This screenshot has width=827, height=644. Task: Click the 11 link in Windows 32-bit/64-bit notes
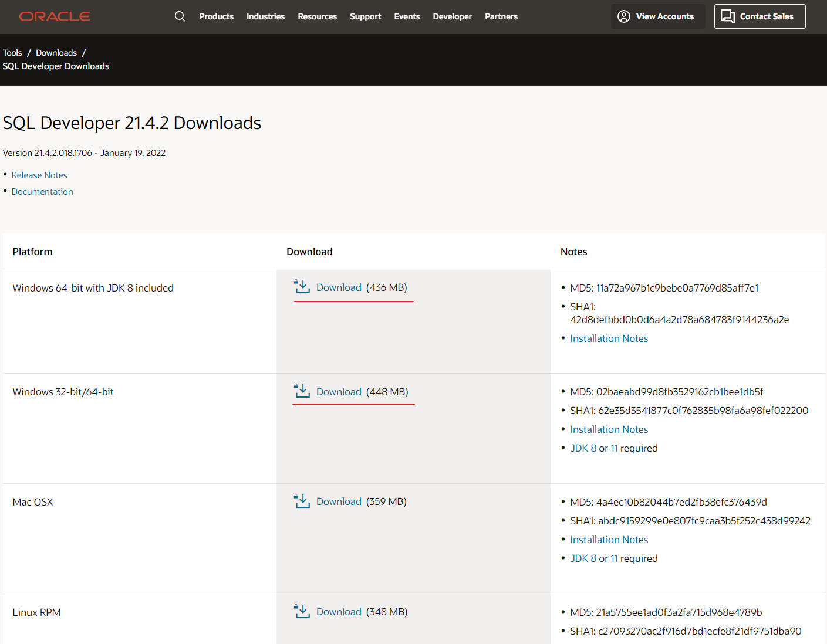(614, 448)
